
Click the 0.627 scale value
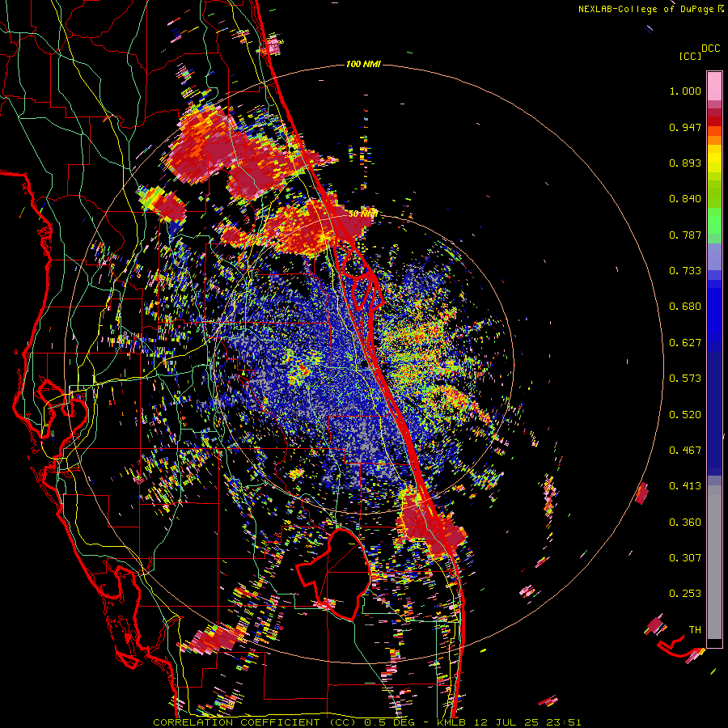(x=685, y=343)
